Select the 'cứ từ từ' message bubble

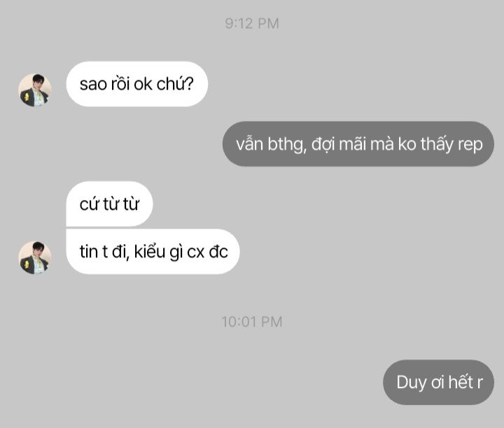109,204
